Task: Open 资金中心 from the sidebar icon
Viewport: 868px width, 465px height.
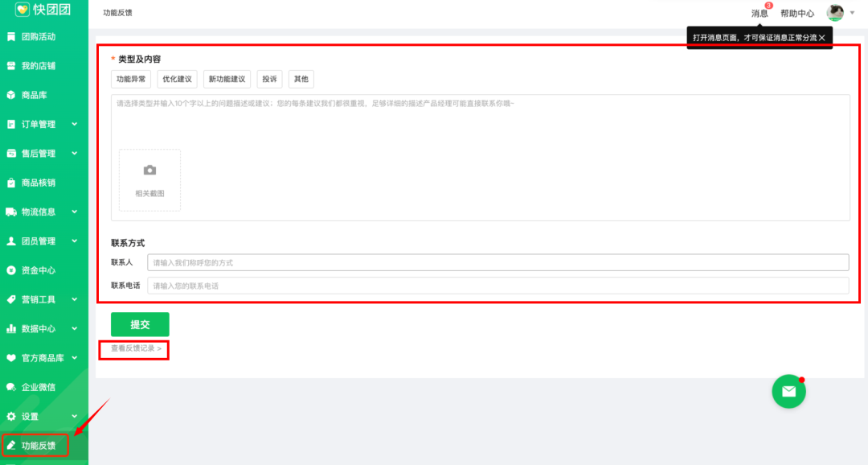Action: click(x=11, y=270)
